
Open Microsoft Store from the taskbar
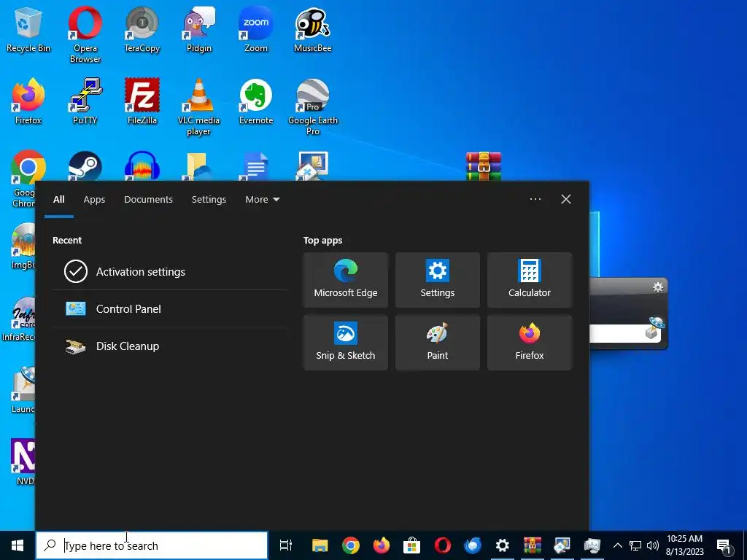[411, 545]
